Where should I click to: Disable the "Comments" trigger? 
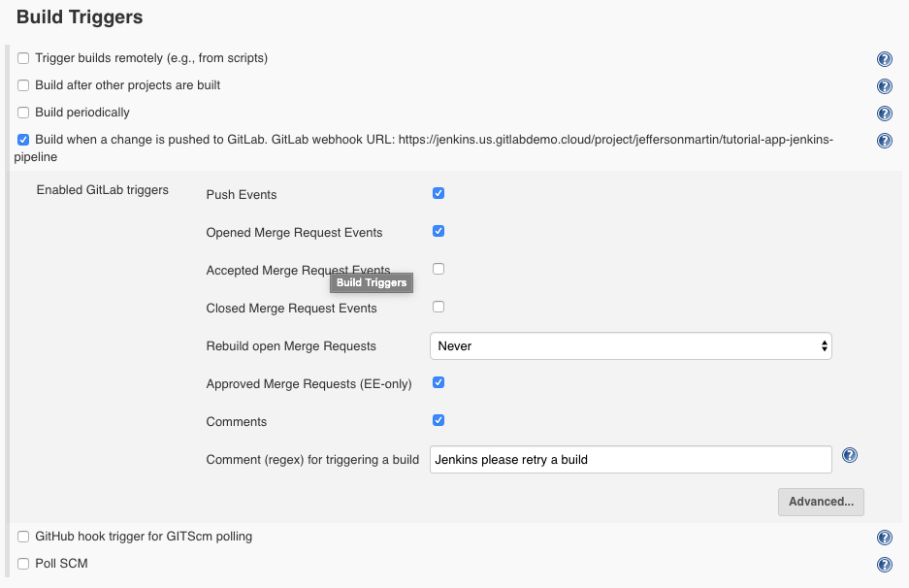pos(438,420)
